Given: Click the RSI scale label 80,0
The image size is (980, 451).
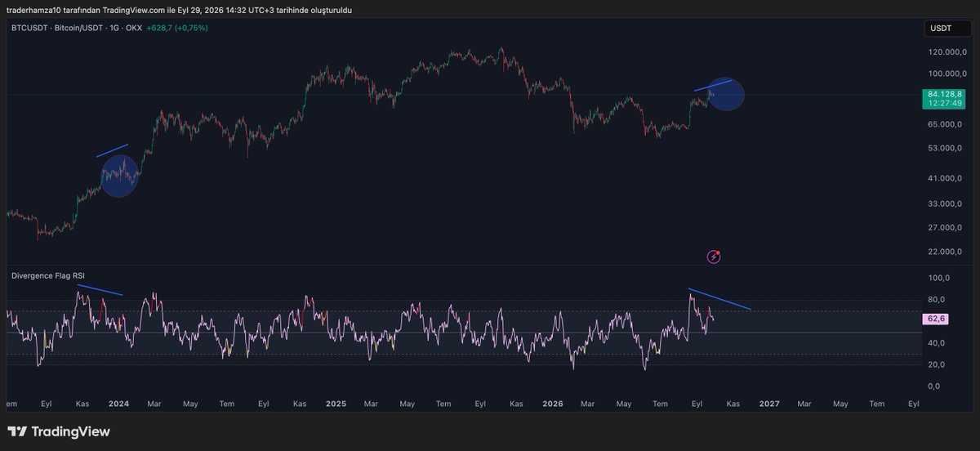Looking at the screenshot, I should pos(936,300).
